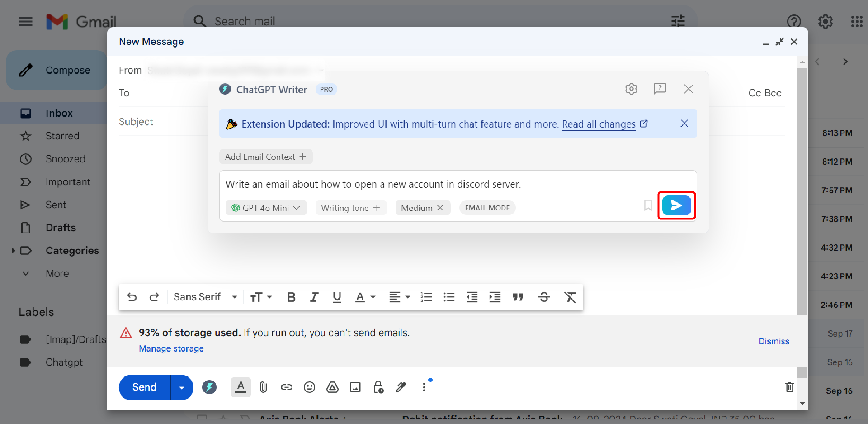Screen dimensions: 868x424
Task: Attach files with paperclip icon
Action: pos(263,387)
